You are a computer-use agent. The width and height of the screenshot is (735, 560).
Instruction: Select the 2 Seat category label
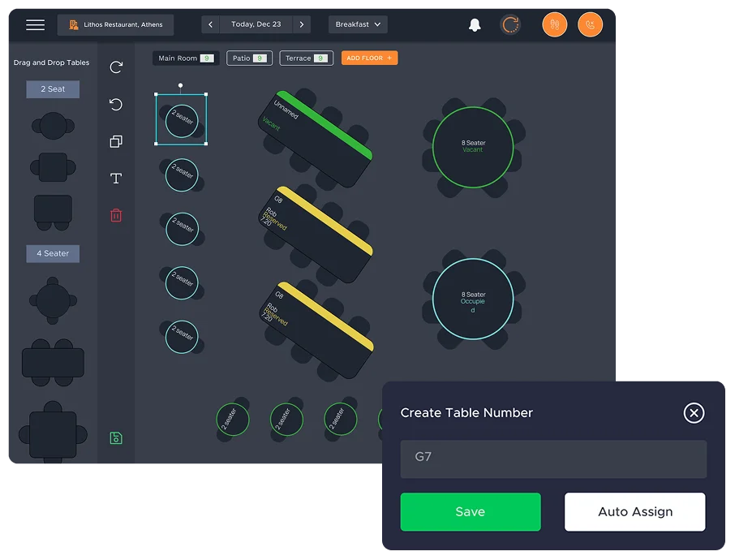point(53,89)
